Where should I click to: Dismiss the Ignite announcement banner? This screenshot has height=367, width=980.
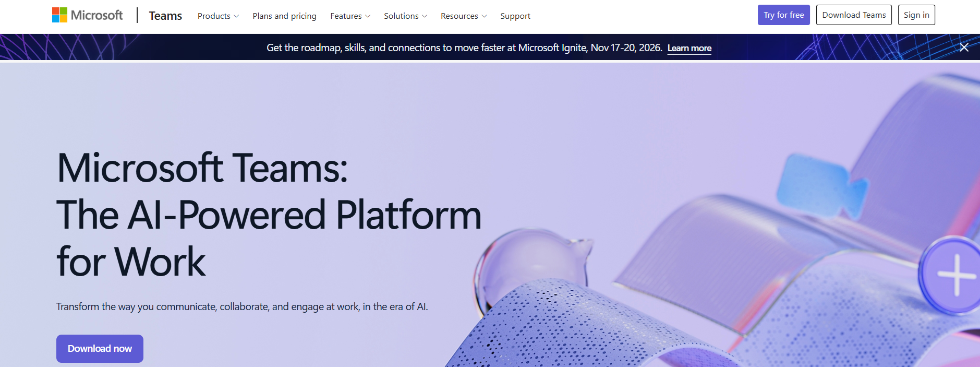pos(964,48)
